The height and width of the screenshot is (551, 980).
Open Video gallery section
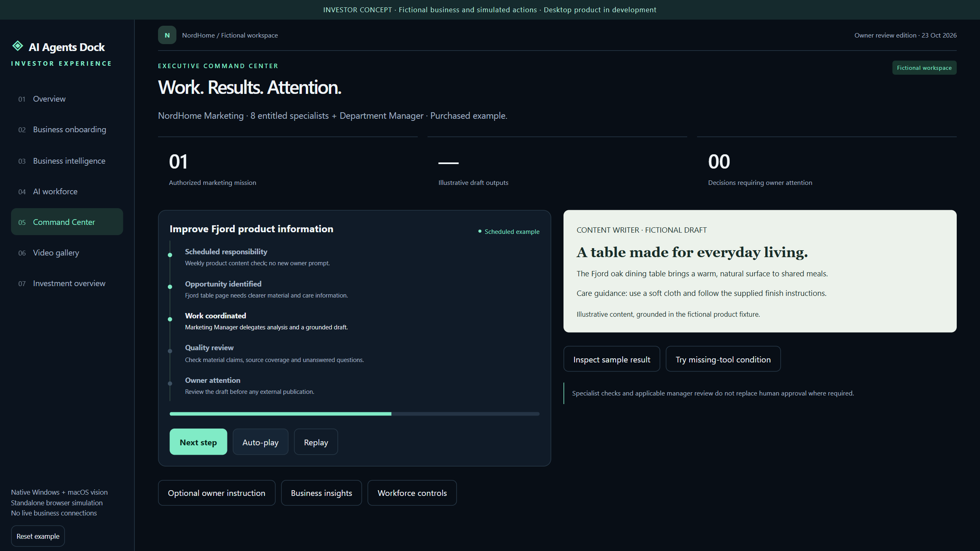point(67,253)
